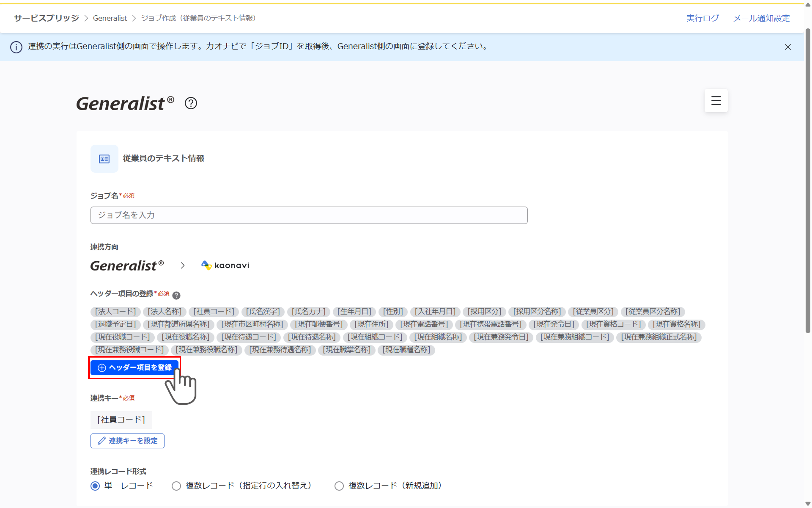Click the [現在兼務組織コード] header tag
Screen dimensions: 812x508
(574, 337)
